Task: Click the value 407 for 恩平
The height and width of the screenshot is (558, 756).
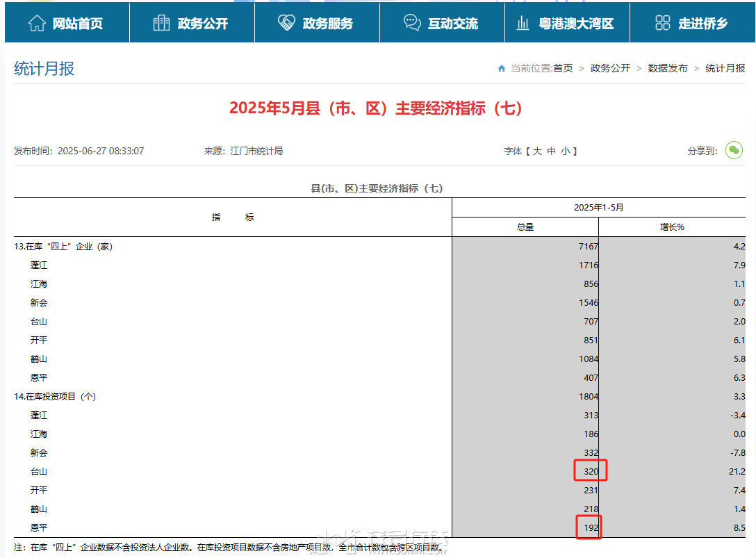Action: [x=591, y=377]
